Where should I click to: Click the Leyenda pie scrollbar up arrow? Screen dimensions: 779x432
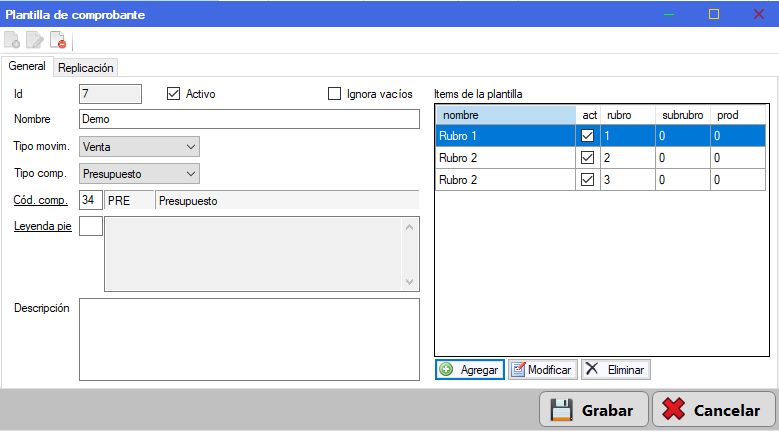pyautogui.click(x=409, y=227)
